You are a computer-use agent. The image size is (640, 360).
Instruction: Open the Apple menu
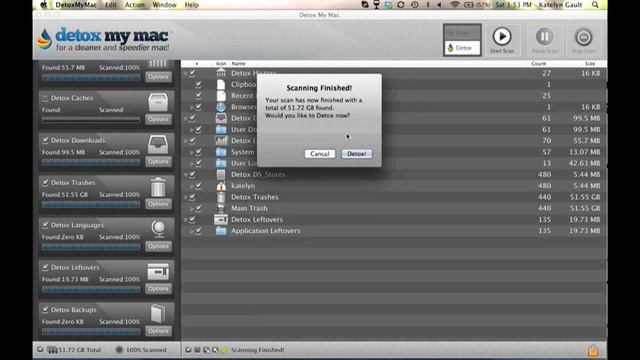(x=44, y=5)
